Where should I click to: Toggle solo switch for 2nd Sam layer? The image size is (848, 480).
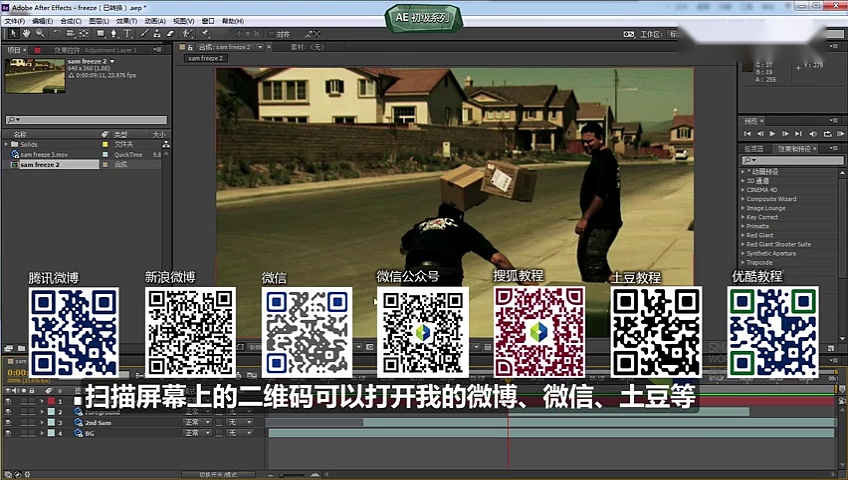24,423
